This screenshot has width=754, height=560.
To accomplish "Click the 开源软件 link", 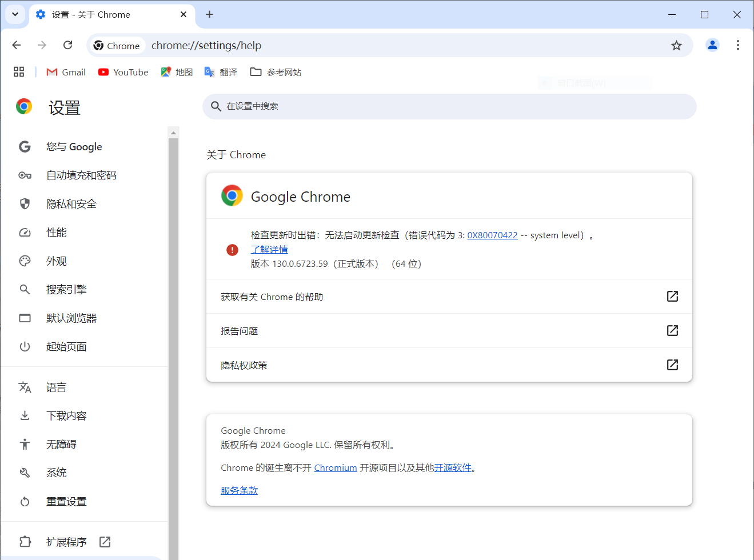I will pos(453,468).
